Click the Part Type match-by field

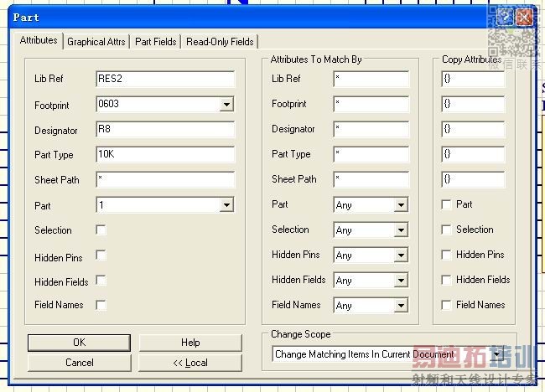pos(371,154)
